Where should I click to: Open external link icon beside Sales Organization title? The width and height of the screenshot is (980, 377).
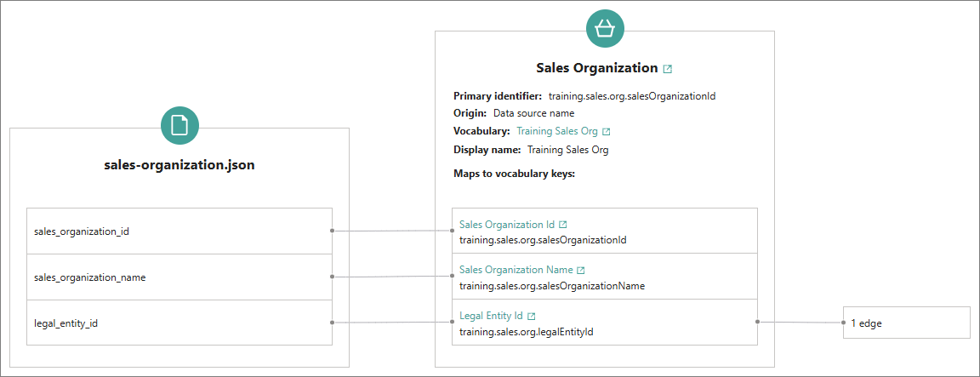[x=668, y=69]
